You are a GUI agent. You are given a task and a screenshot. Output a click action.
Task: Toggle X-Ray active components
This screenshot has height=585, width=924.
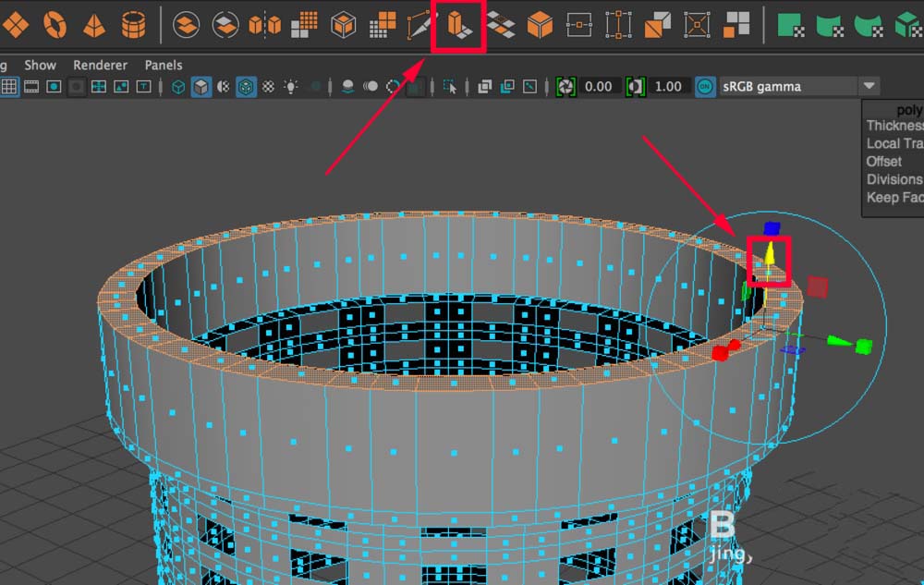[507, 87]
